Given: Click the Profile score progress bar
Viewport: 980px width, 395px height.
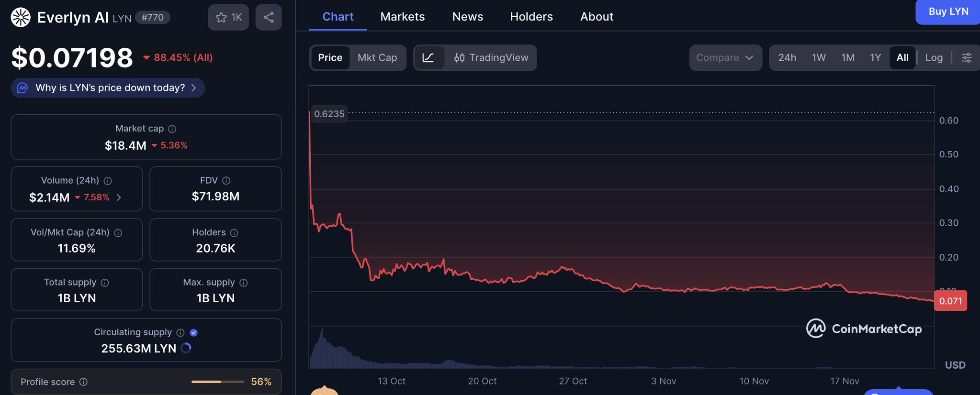Looking at the screenshot, I should pos(217,382).
